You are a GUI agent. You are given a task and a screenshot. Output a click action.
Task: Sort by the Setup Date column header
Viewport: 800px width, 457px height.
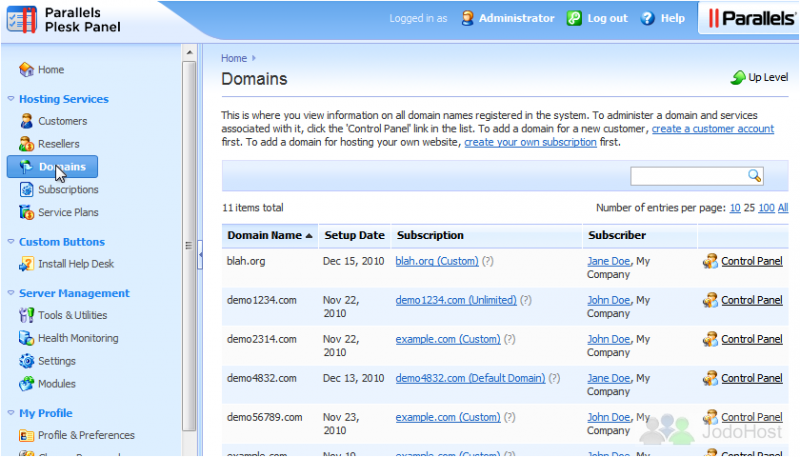pyautogui.click(x=355, y=236)
